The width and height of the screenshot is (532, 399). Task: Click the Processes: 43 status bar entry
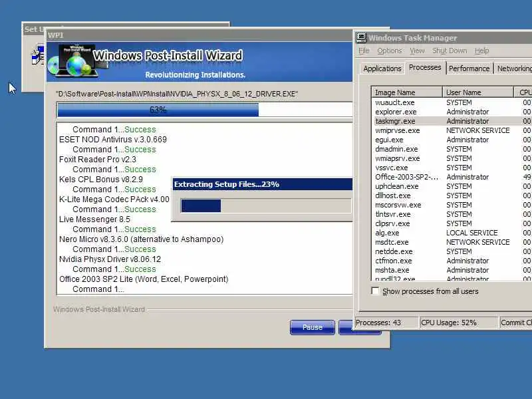[386, 323]
